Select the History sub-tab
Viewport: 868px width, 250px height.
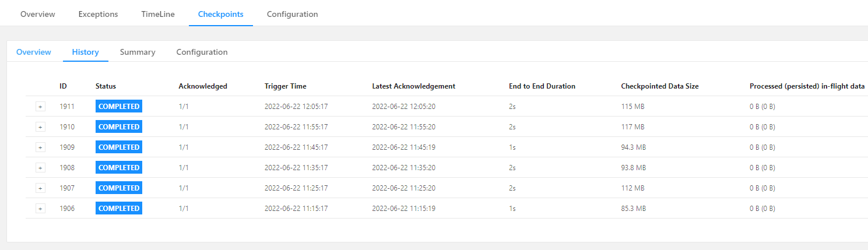(86, 52)
